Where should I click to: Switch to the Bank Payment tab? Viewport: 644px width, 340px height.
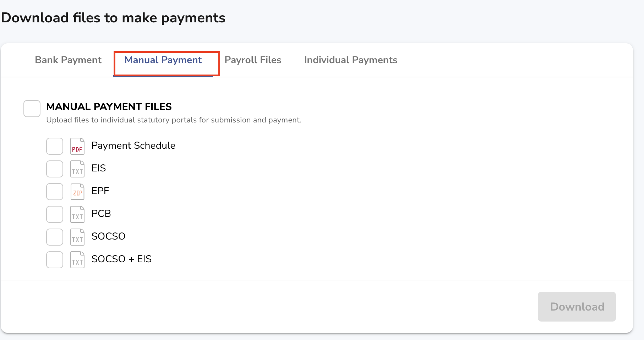pyautogui.click(x=68, y=60)
